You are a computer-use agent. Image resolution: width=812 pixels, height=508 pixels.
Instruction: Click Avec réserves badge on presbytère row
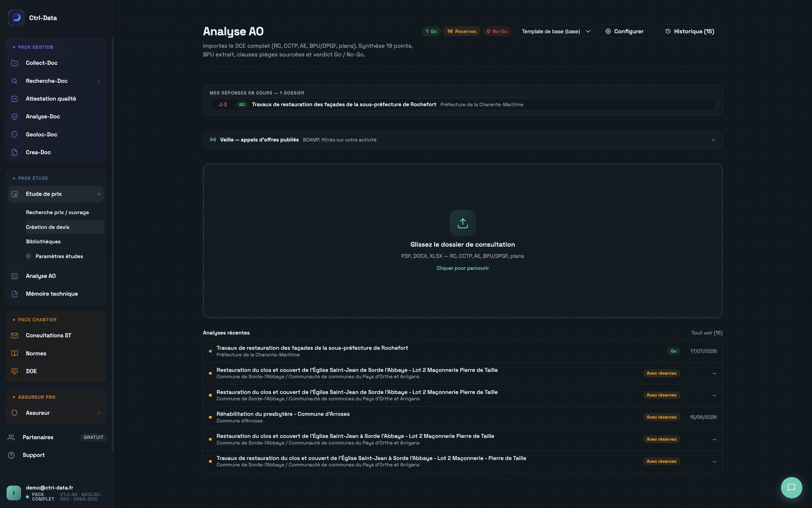(x=661, y=417)
